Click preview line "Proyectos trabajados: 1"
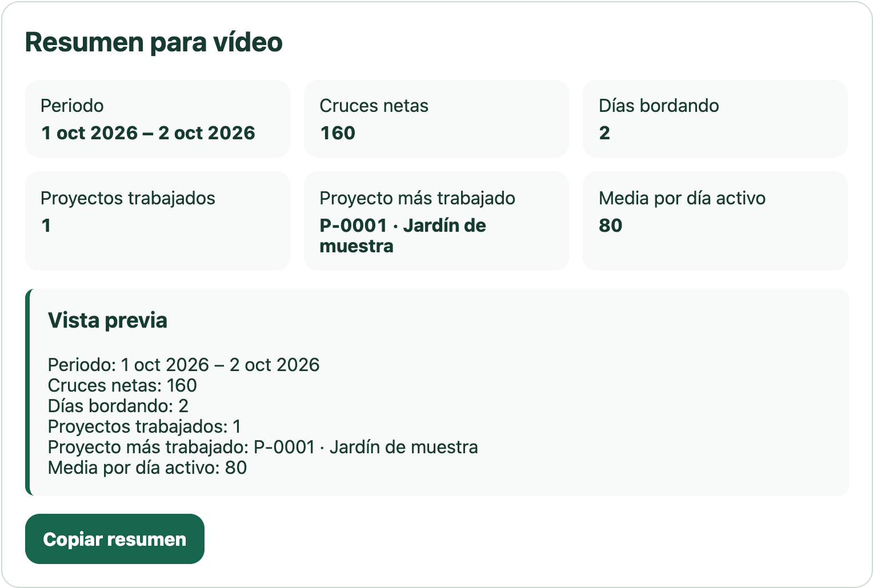The image size is (873, 588). click(145, 426)
